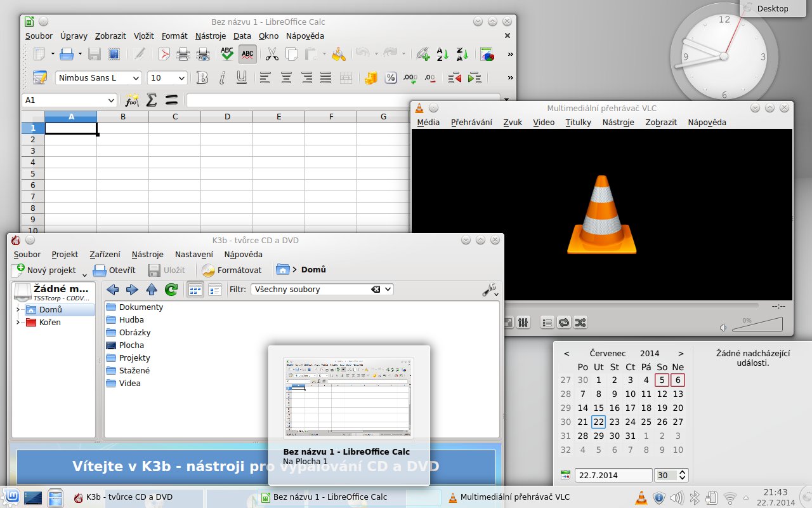The image size is (812, 508).
Task: Go back in K3b file browser
Action: tap(112, 290)
